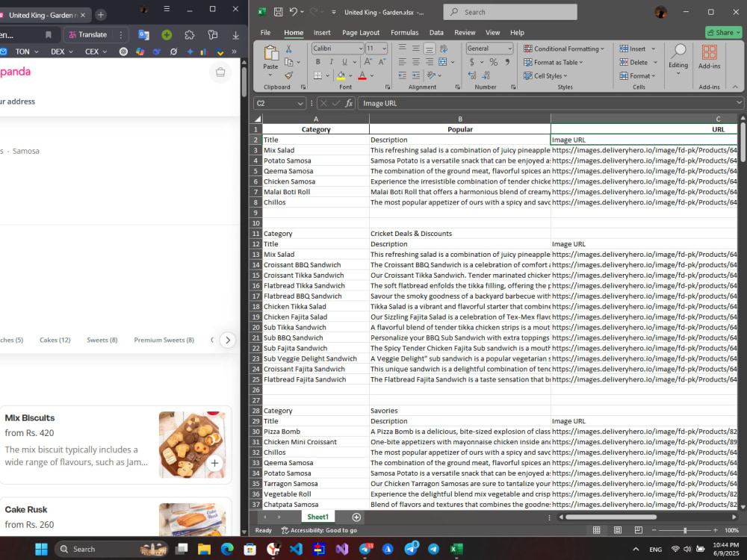The height and width of the screenshot is (560, 747).
Task: Click the Editing group button
Action: [678, 59]
